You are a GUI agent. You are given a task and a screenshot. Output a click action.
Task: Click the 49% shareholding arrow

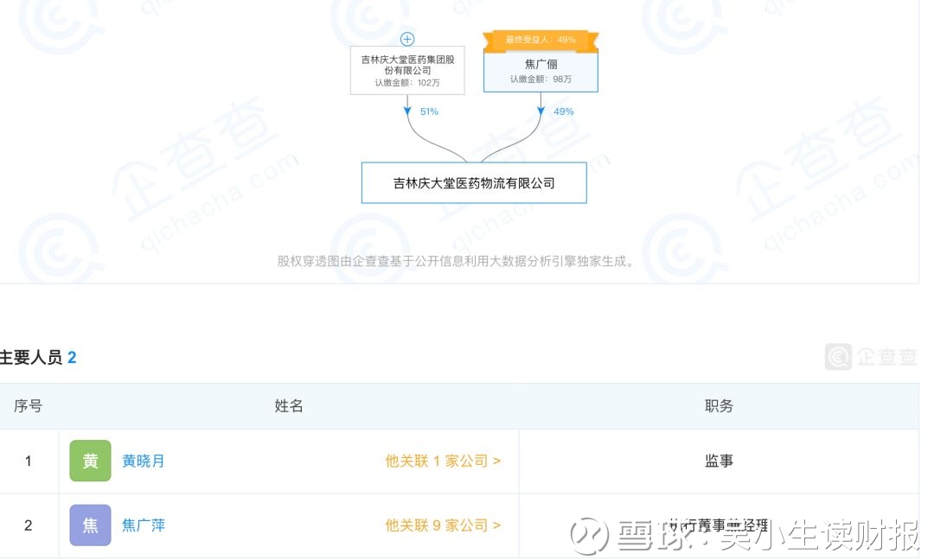point(541,111)
